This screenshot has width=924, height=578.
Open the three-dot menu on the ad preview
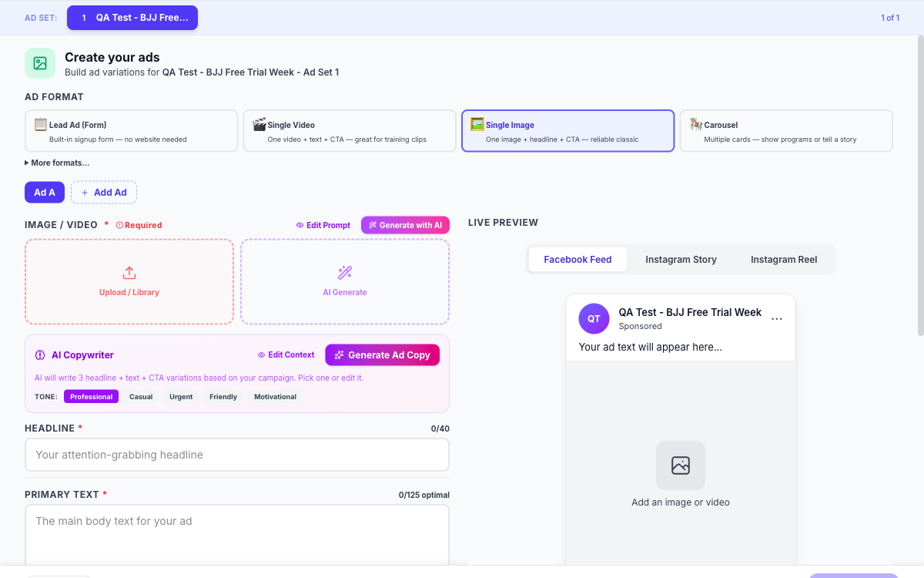point(777,318)
